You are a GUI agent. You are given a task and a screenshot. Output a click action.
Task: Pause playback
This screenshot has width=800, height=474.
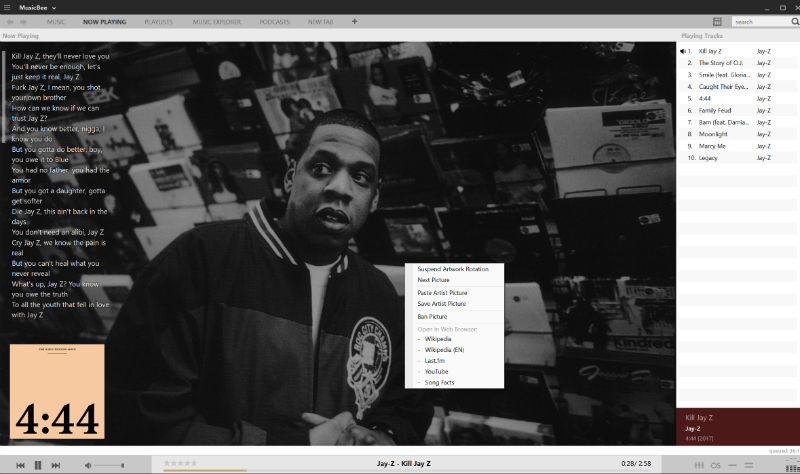point(38,465)
